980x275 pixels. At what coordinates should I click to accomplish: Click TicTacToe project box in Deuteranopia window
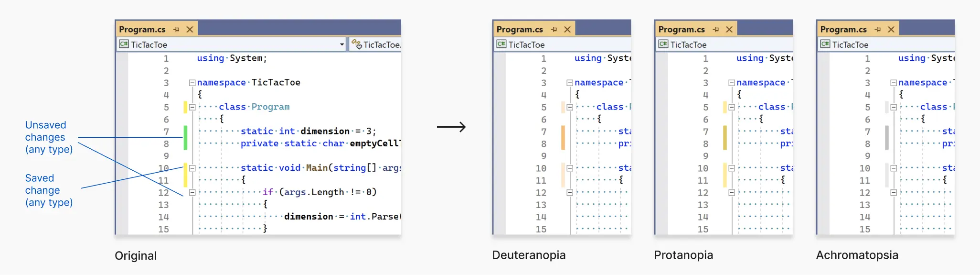coord(563,44)
